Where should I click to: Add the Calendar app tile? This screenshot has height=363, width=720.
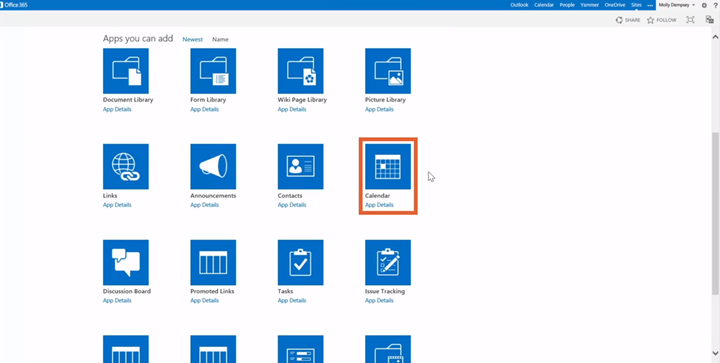(388, 167)
